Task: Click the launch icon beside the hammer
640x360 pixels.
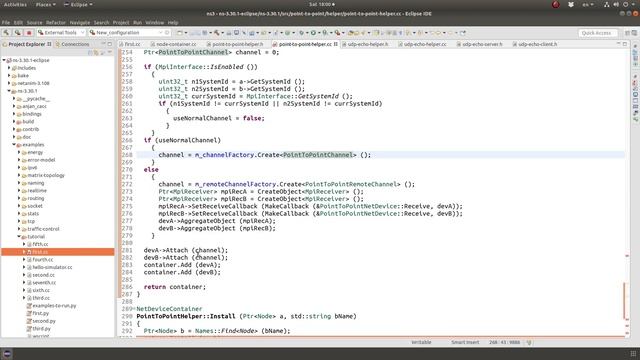Action: click(x=18, y=33)
